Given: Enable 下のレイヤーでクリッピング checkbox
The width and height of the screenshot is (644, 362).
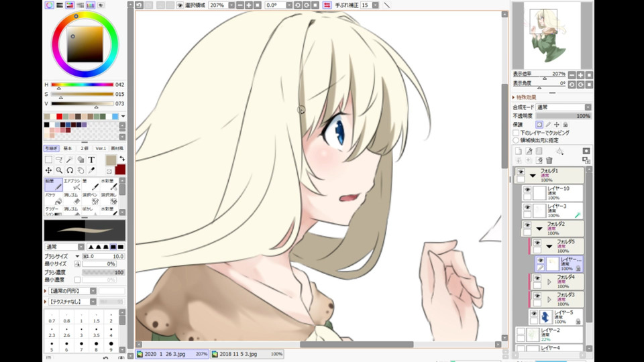Looking at the screenshot, I should pyautogui.click(x=516, y=133).
